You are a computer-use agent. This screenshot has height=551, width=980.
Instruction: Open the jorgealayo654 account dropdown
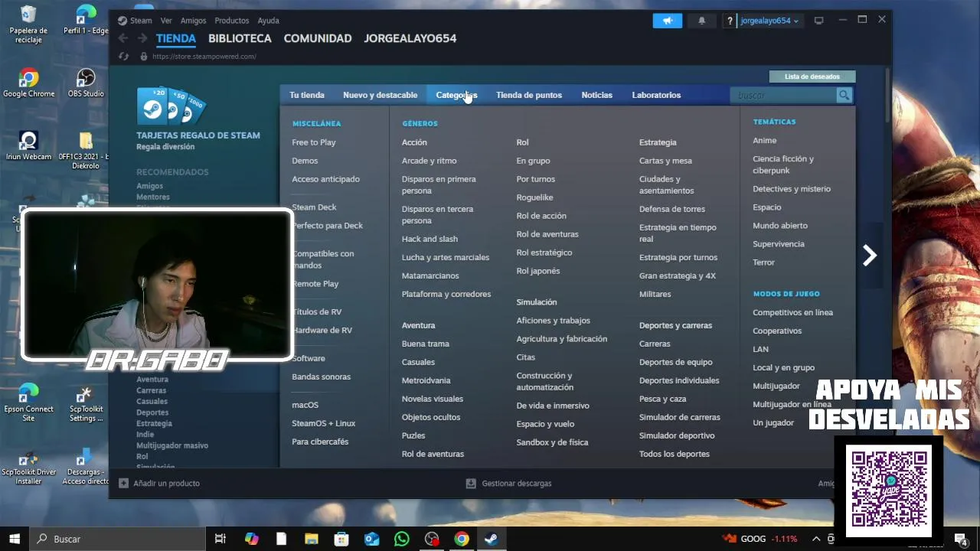point(769,21)
